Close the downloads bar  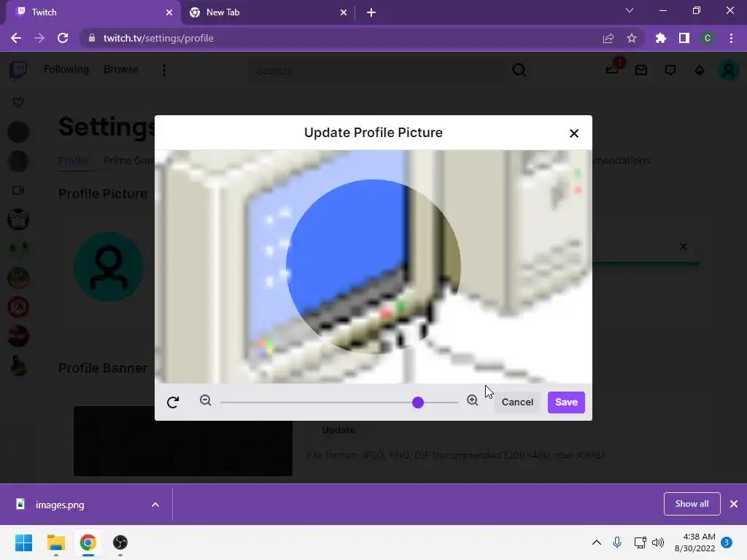tap(734, 504)
